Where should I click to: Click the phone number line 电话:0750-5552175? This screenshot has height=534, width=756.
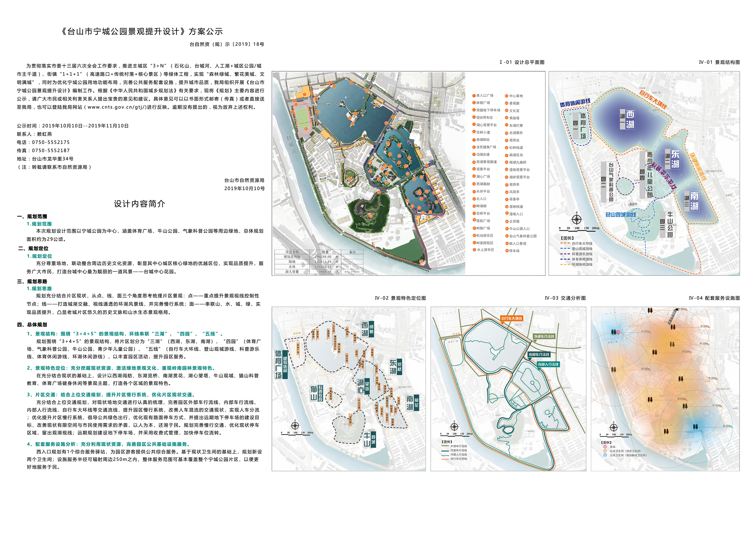point(43,142)
